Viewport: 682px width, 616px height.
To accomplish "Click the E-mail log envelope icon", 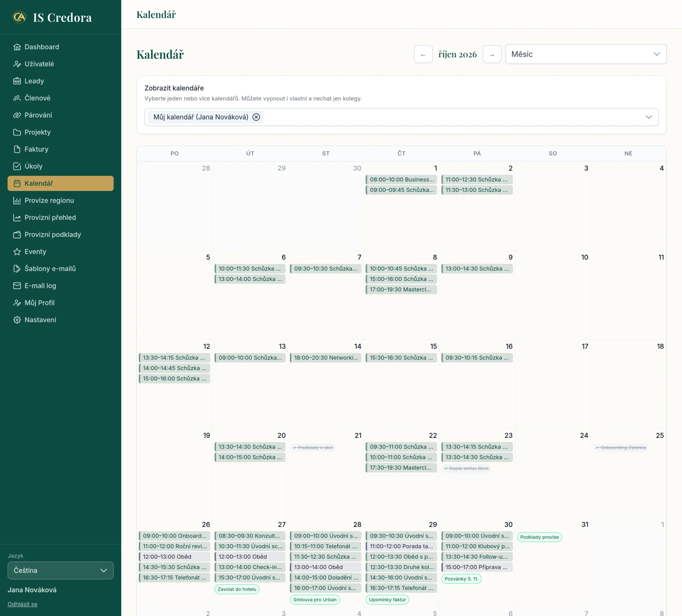I will 17,285.
